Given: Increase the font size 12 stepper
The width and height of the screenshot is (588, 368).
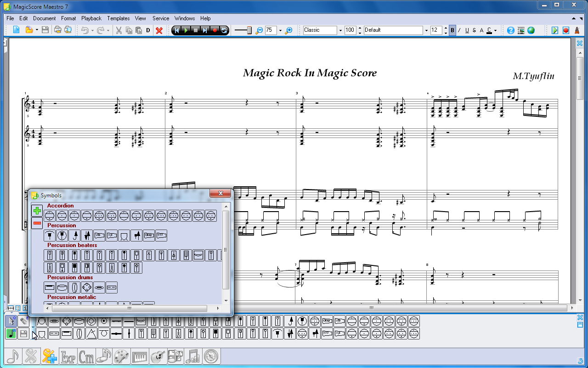Looking at the screenshot, I should tap(446, 28).
